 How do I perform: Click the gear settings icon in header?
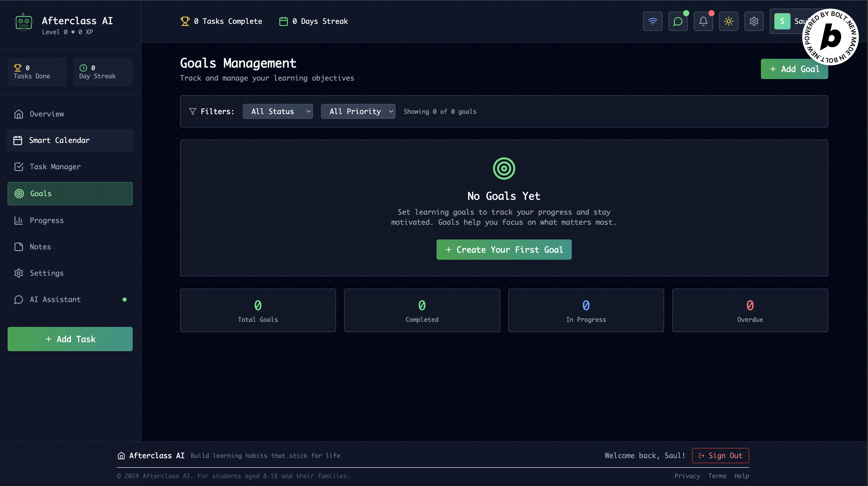point(754,21)
